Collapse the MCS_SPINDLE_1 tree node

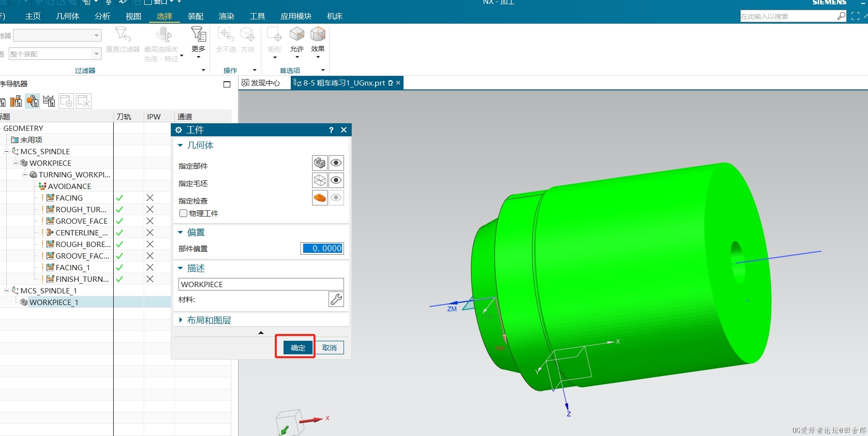(7, 291)
